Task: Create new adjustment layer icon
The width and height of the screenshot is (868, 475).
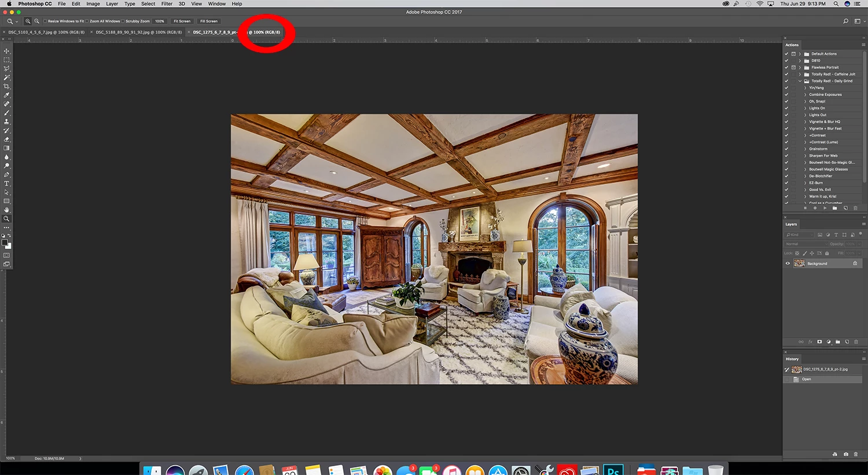Action: pyautogui.click(x=829, y=342)
